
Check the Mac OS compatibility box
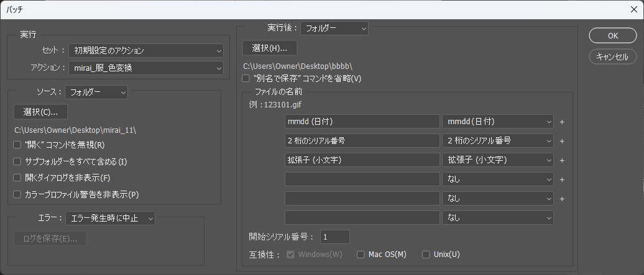[361, 255]
